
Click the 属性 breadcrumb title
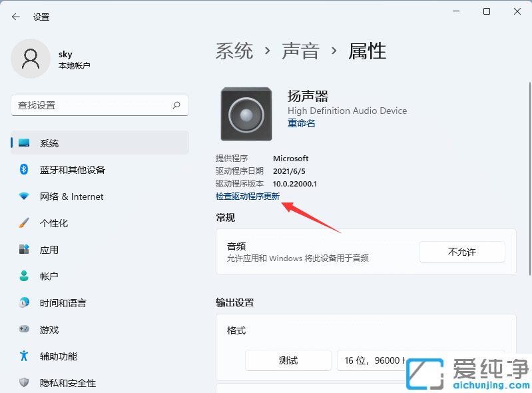pyautogui.click(x=367, y=51)
